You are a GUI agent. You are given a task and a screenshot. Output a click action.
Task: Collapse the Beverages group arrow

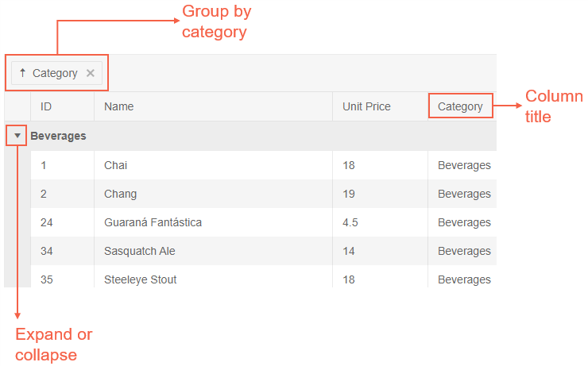pyautogui.click(x=17, y=136)
